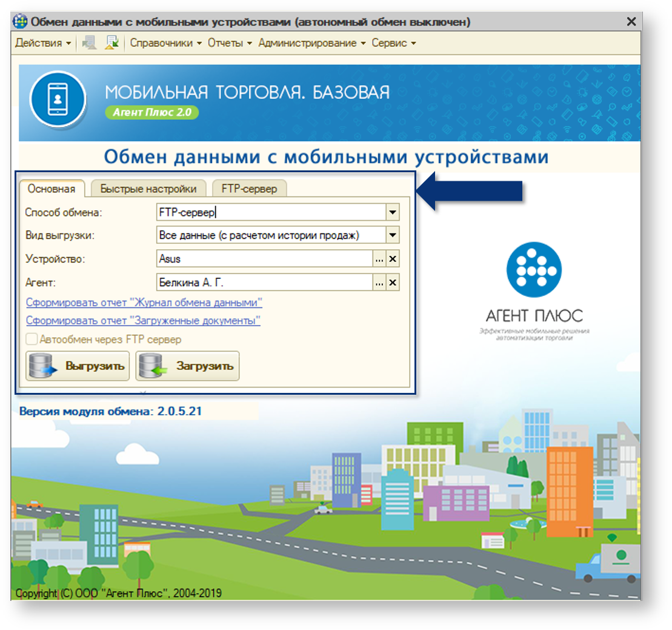Click into the Способ обмена field

271,212
